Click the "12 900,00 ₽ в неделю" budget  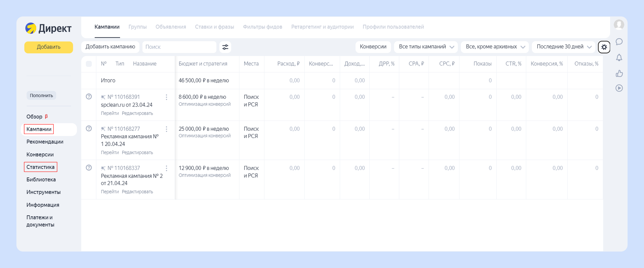[204, 168]
